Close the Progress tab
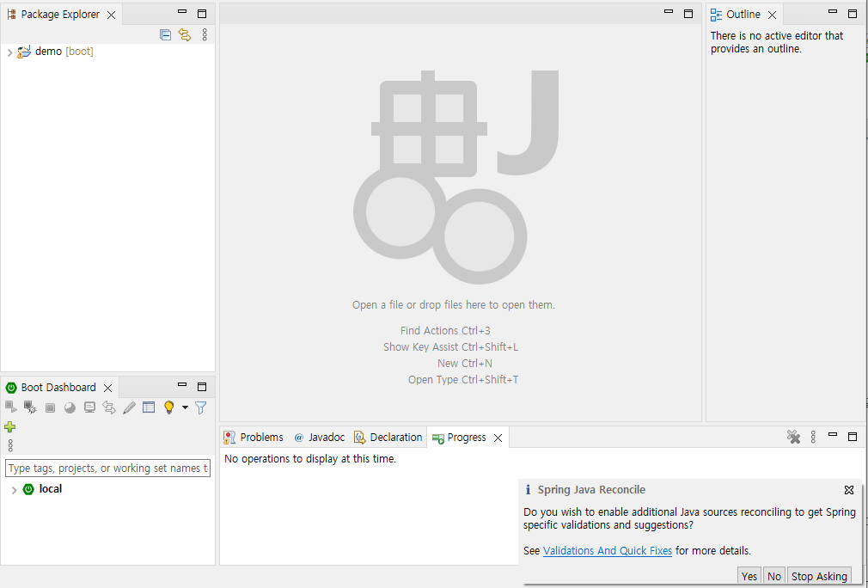This screenshot has width=868, height=588. point(498,438)
